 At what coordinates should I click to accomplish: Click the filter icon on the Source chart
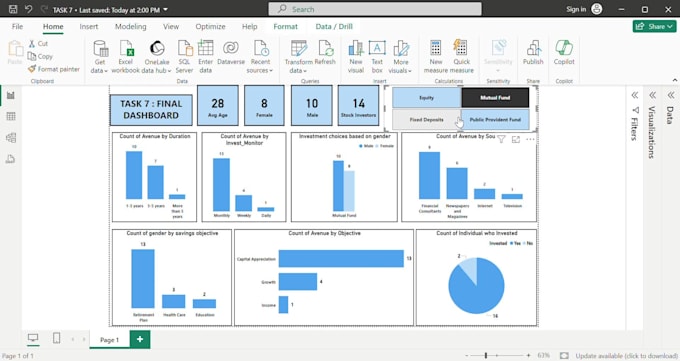[x=501, y=139]
